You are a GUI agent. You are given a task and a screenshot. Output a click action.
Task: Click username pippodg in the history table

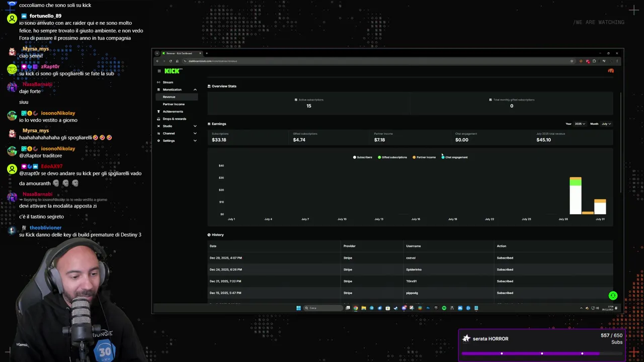point(412,293)
